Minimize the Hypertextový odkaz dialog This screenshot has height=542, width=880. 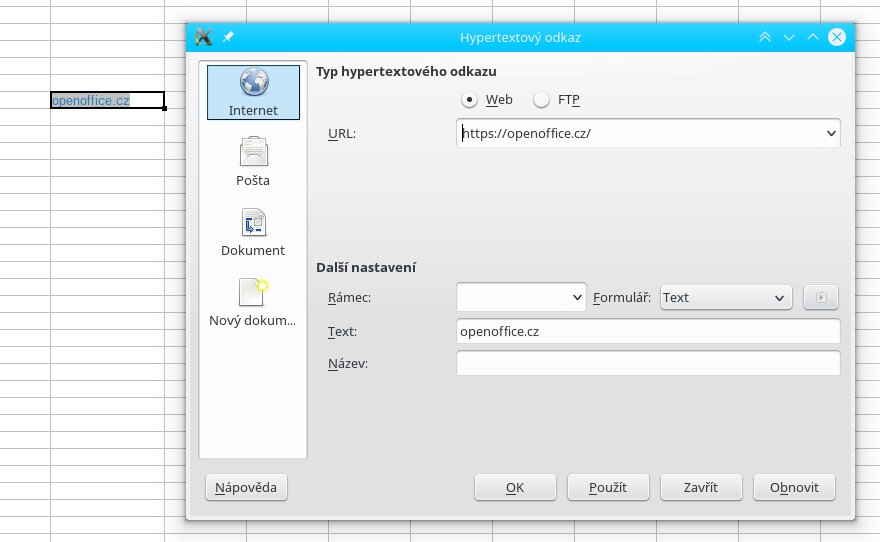coord(789,37)
